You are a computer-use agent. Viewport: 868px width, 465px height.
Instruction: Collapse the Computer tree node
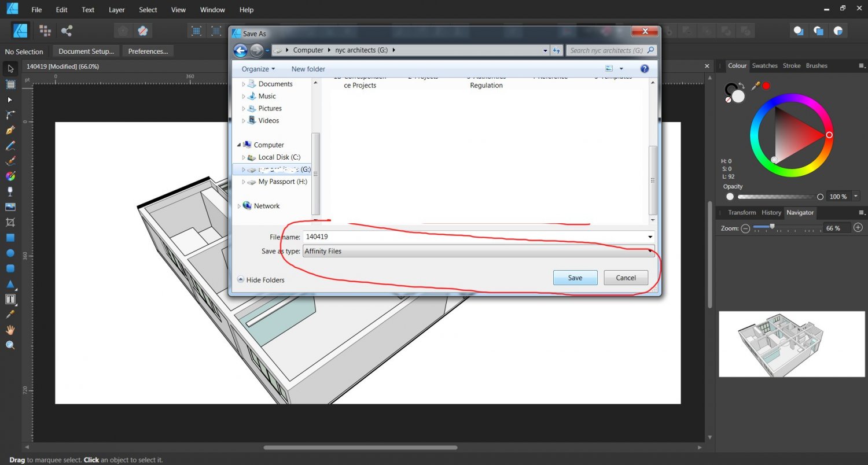coord(239,145)
